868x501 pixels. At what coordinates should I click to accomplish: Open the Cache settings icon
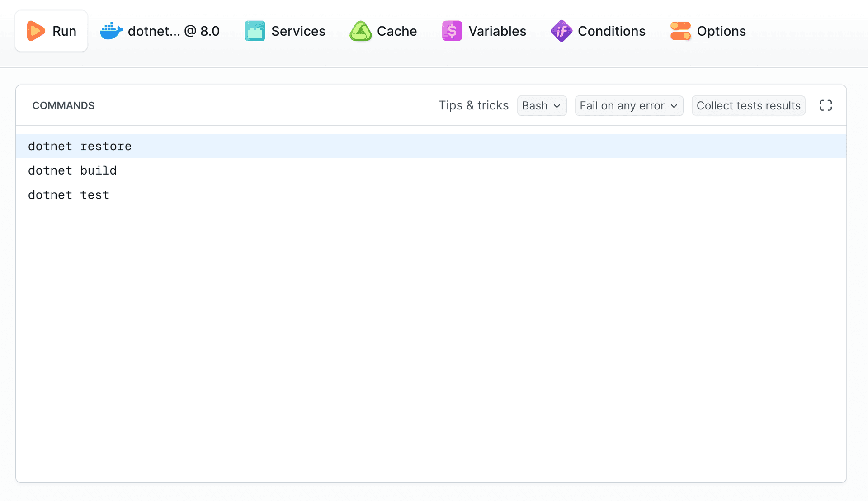361,31
